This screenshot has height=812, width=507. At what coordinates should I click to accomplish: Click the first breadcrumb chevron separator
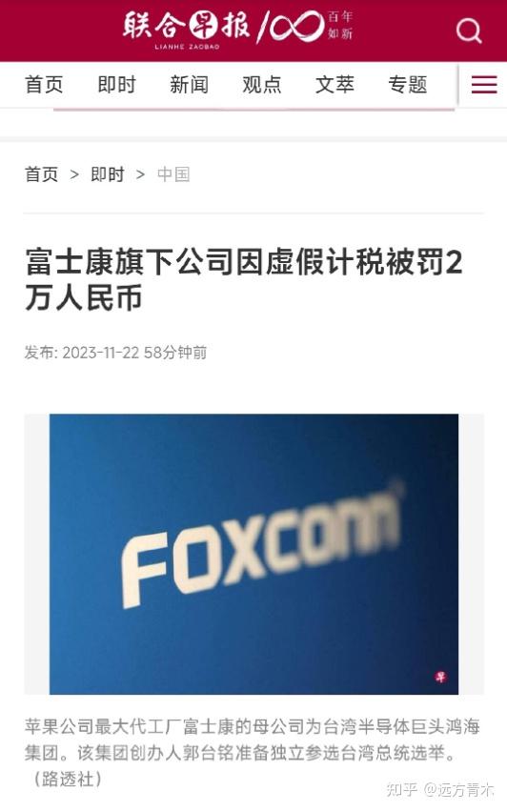click(74, 175)
